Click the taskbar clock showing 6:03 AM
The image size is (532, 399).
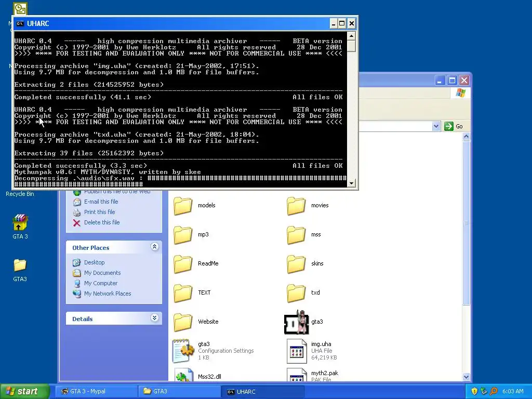[x=513, y=391]
